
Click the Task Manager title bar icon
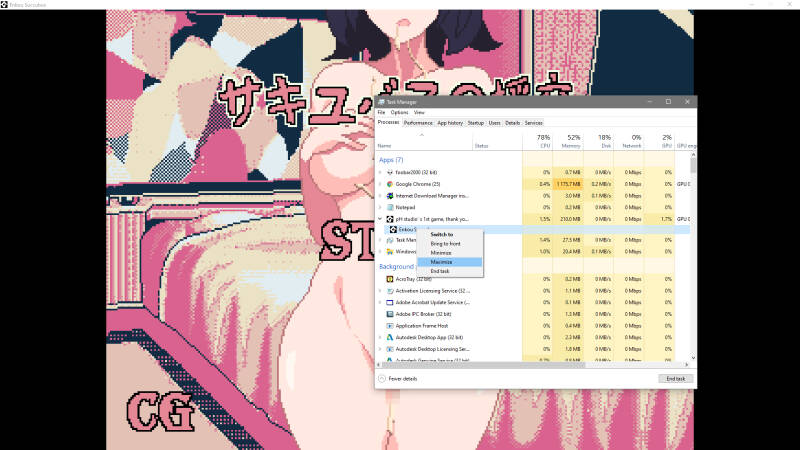pyautogui.click(x=381, y=102)
